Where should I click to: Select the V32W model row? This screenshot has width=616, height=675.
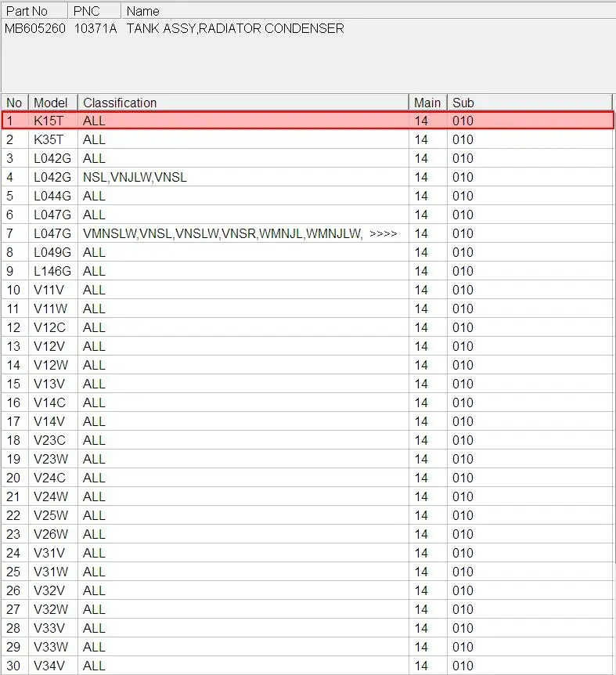(x=308, y=609)
